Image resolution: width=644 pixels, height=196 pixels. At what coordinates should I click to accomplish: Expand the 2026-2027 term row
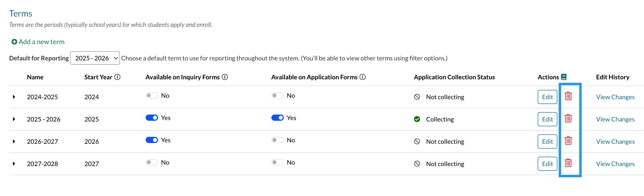click(x=14, y=141)
